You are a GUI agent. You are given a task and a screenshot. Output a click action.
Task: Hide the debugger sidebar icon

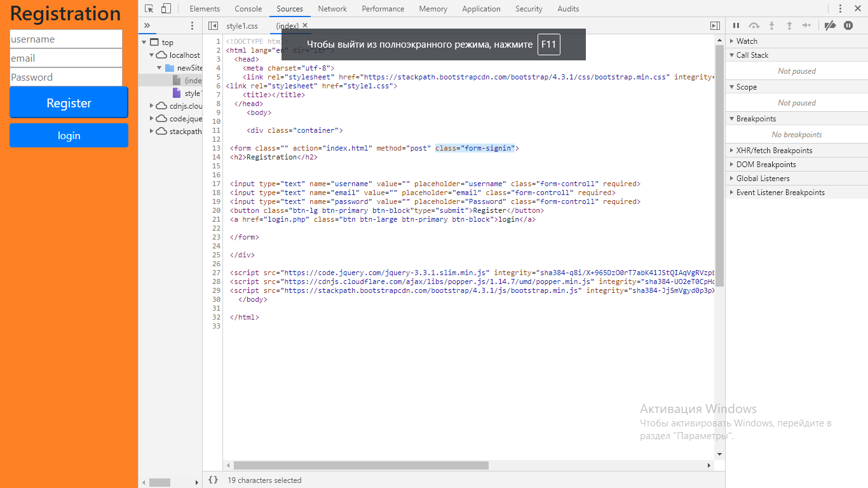tap(715, 25)
